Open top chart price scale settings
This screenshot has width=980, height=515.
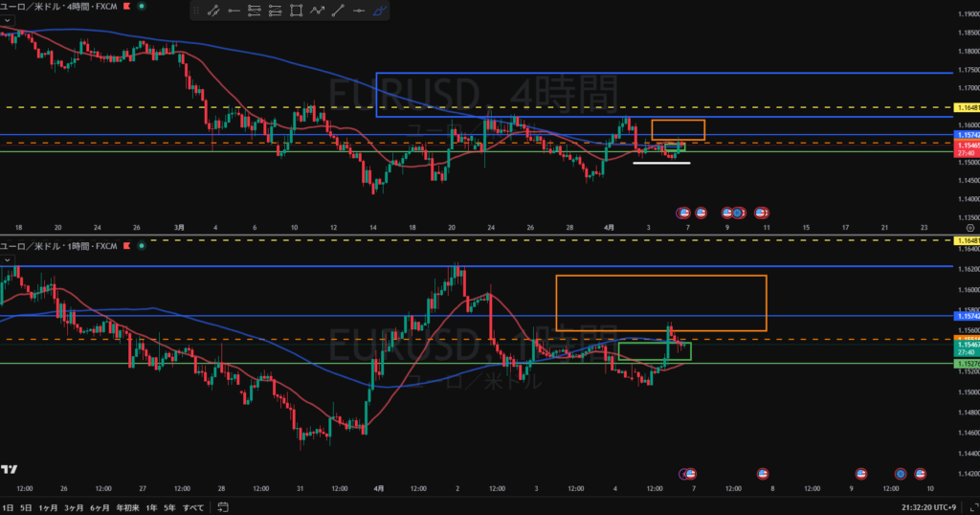coord(970,229)
